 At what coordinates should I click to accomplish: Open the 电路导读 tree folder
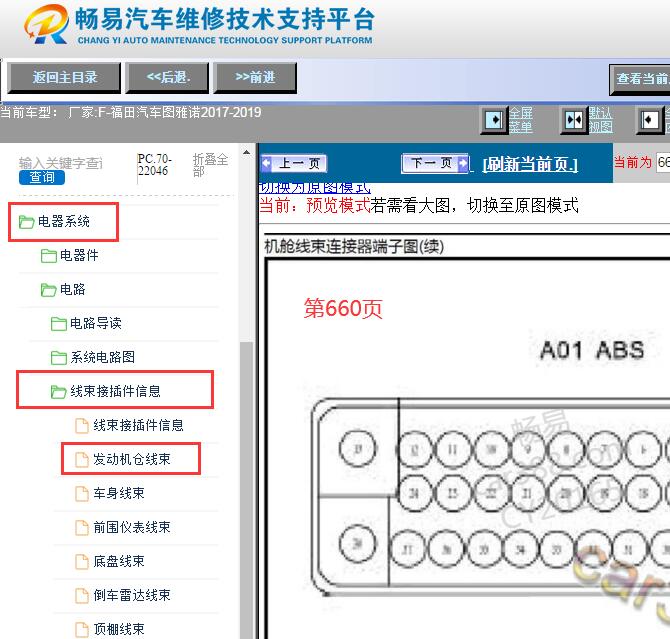tap(96, 323)
